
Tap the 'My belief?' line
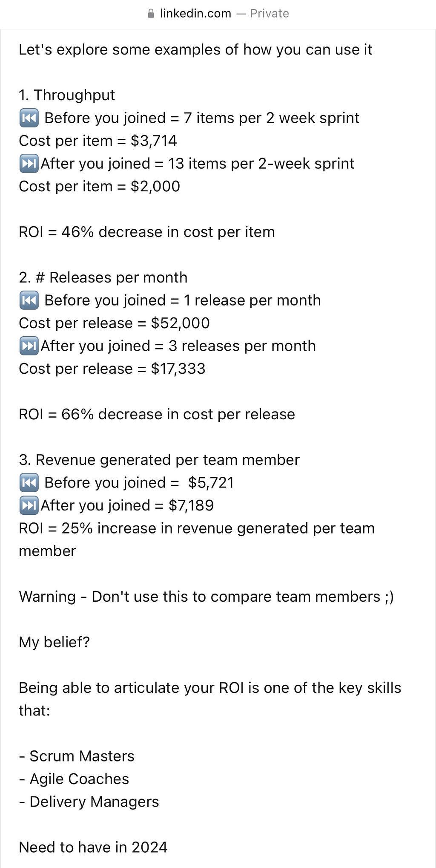click(54, 642)
